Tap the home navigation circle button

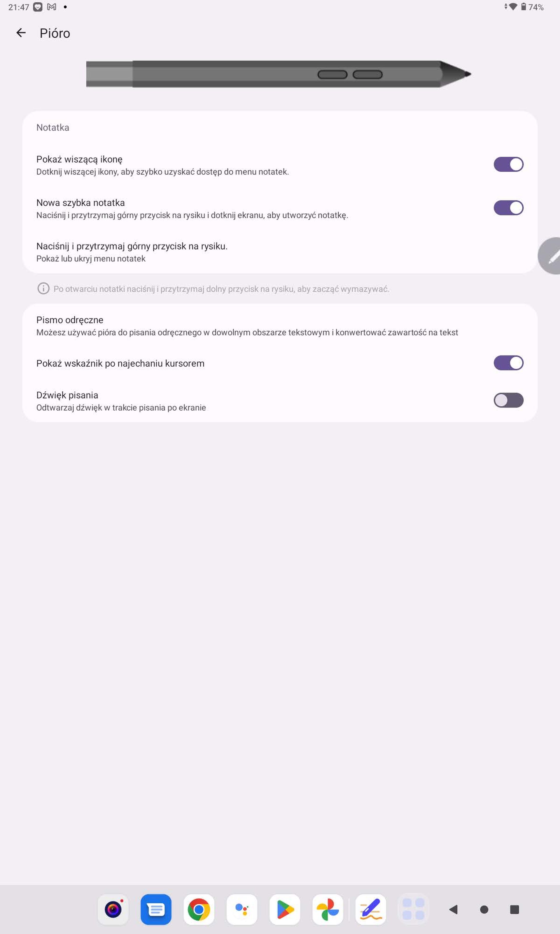484,909
